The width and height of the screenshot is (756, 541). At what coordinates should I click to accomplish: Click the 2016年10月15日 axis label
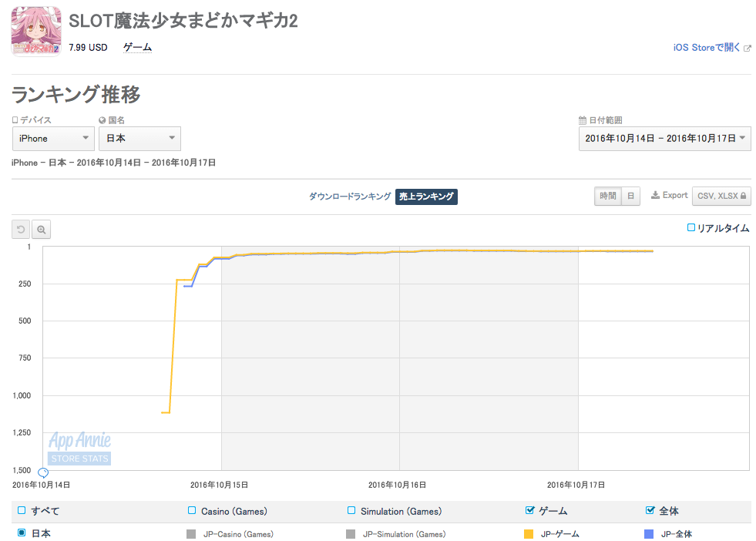coord(219,485)
